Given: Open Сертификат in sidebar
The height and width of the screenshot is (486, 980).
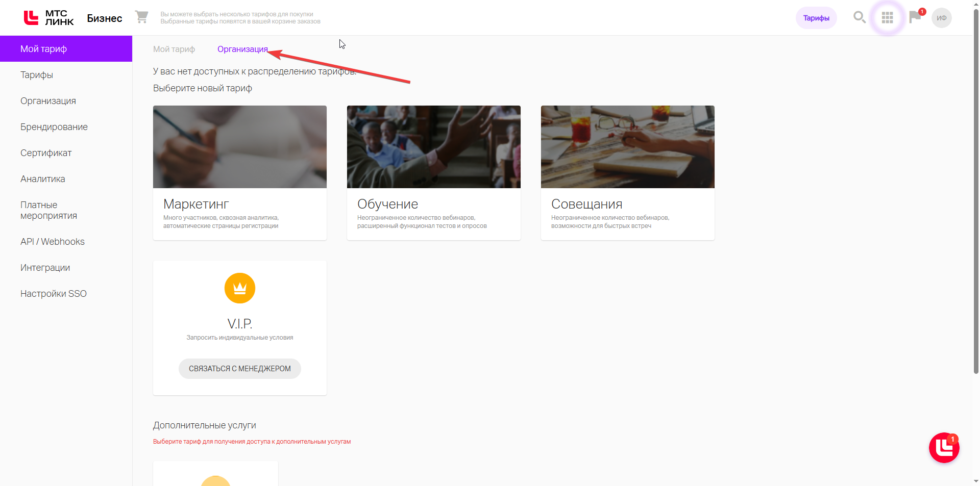Looking at the screenshot, I should click(x=66, y=153).
